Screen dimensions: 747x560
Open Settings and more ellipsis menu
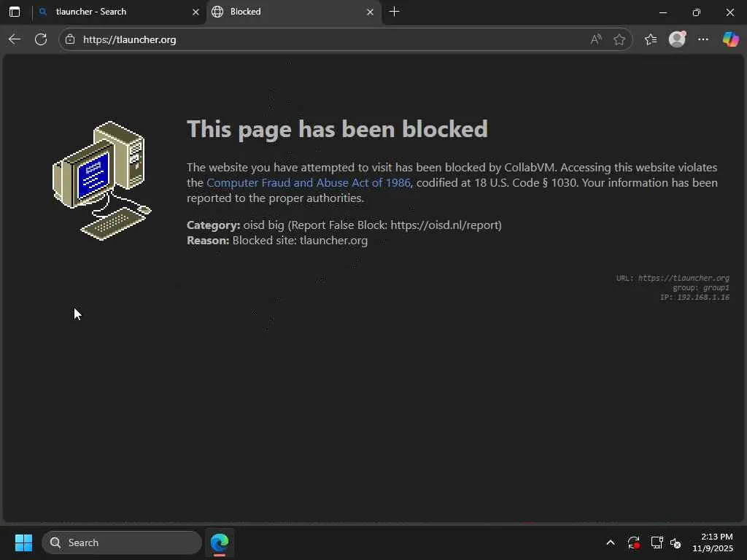(703, 39)
